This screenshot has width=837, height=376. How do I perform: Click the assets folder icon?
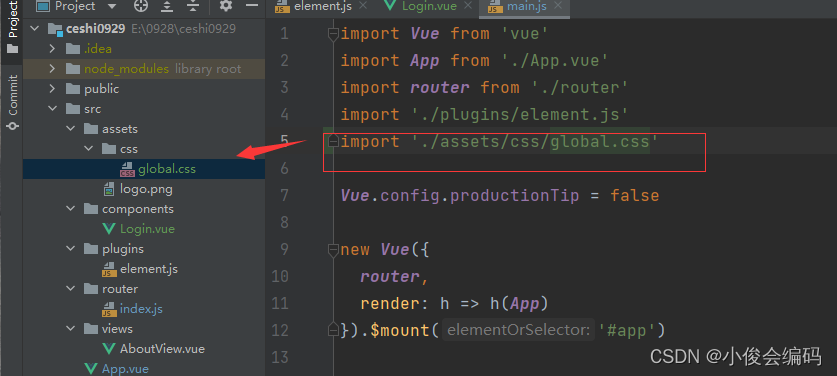point(91,129)
